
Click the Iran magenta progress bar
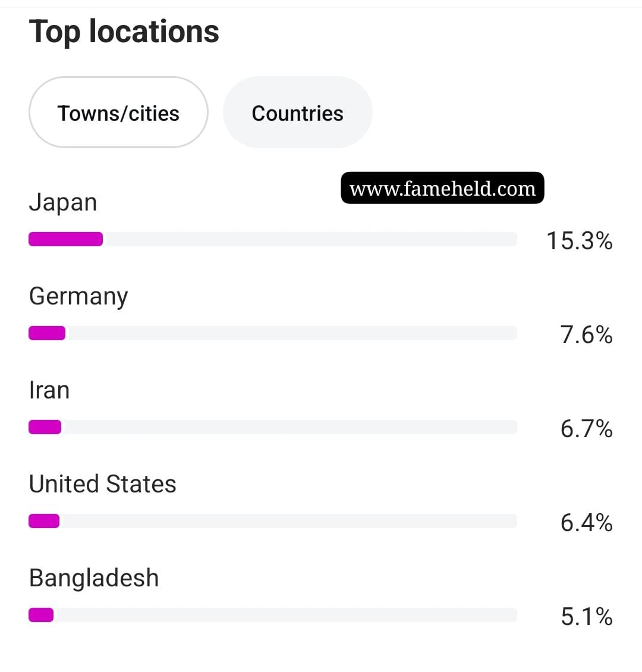(x=45, y=427)
